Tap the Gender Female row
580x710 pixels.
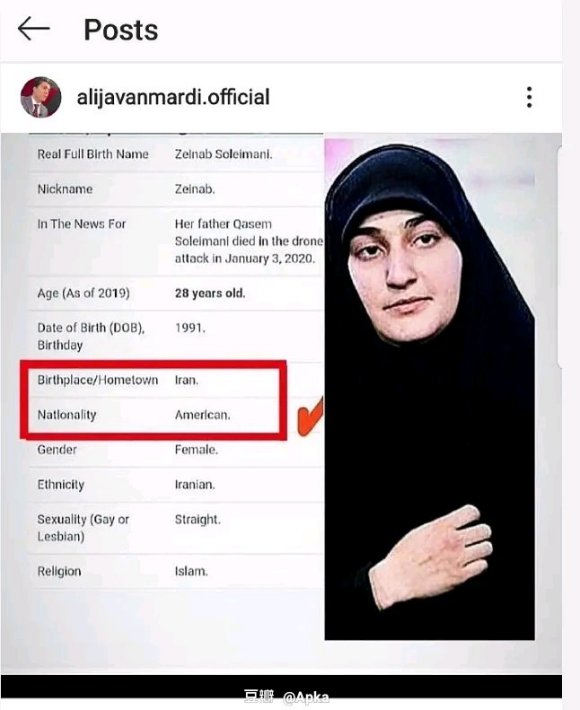[x=176, y=450]
